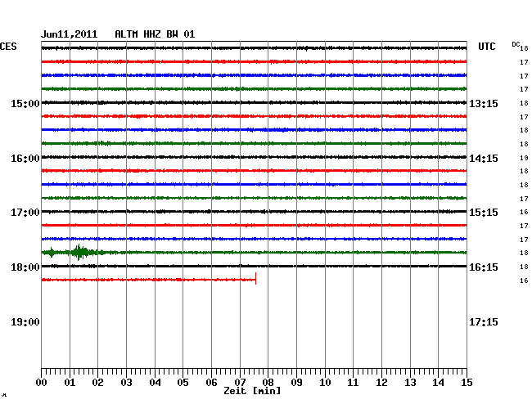Select minute label 08 on the axis
Viewport: 532px width, 404px height.
tap(268, 383)
